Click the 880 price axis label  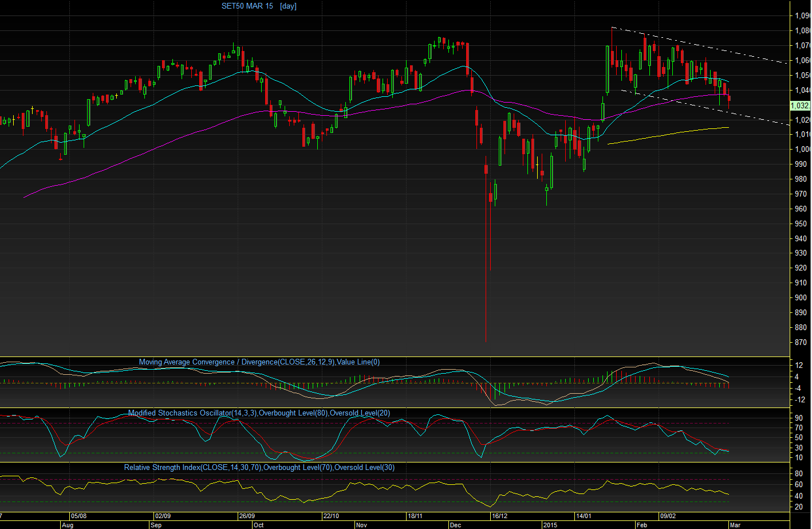tap(801, 328)
